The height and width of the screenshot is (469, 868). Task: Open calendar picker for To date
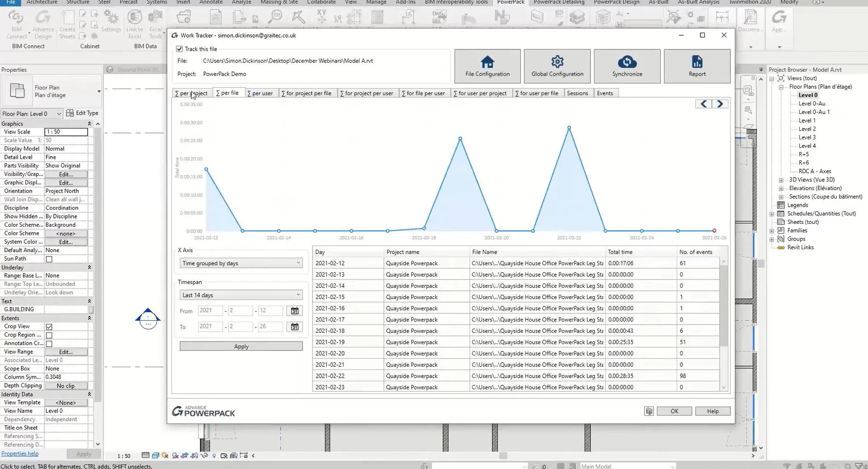[x=295, y=327]
